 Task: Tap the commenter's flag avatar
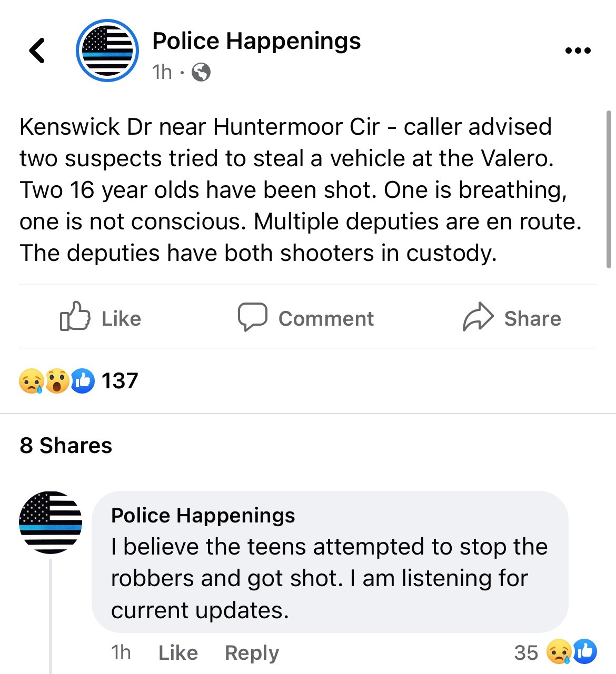tap(51, 522)
